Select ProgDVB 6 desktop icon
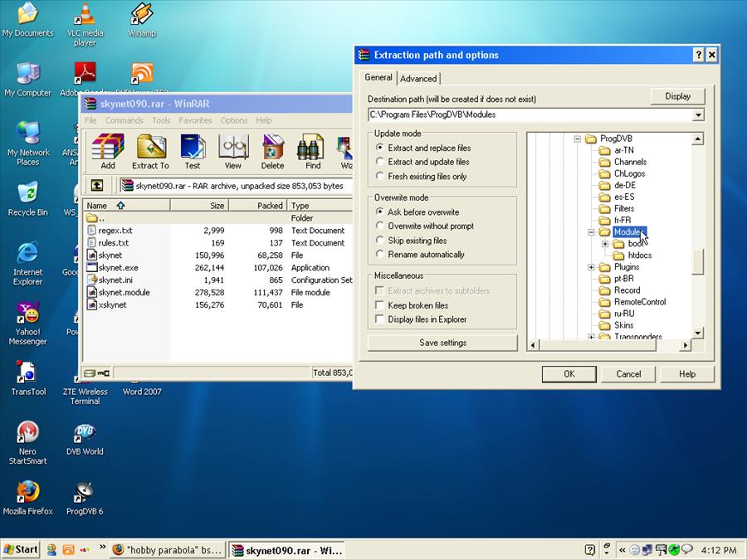 point(85,498)
